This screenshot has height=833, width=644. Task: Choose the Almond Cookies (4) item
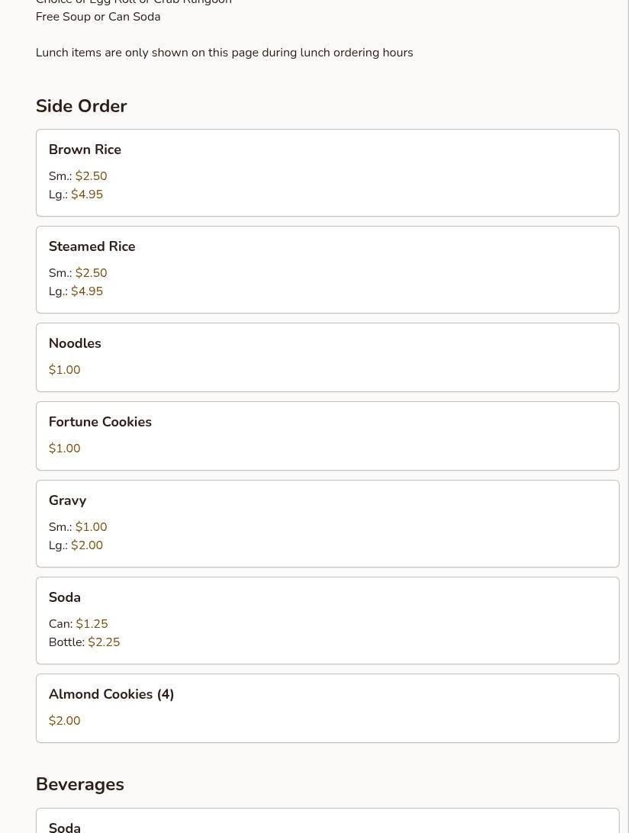(x=111, y=695)
